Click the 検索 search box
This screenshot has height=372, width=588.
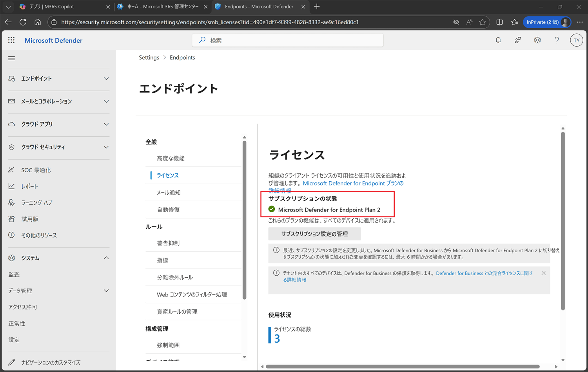[x=288, y=40]
